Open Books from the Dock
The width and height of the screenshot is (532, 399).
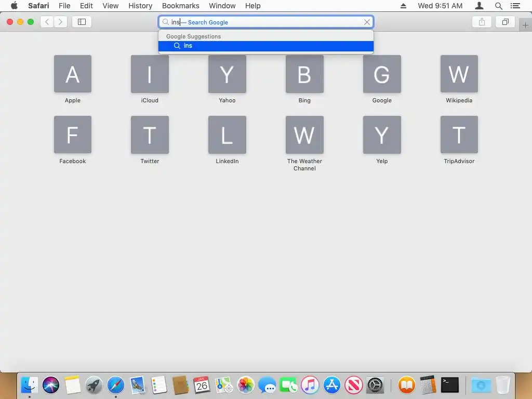pyautogui.click(x=406, y=385)
